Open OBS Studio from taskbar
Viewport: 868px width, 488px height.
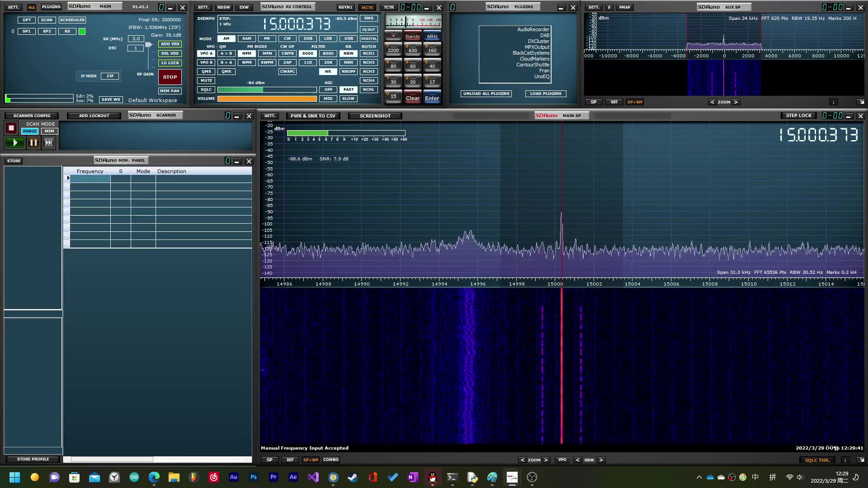coord(532,477)
